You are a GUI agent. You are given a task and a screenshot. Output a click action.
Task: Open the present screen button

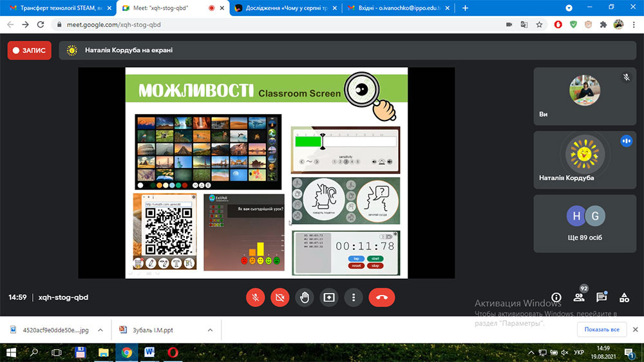329,298
